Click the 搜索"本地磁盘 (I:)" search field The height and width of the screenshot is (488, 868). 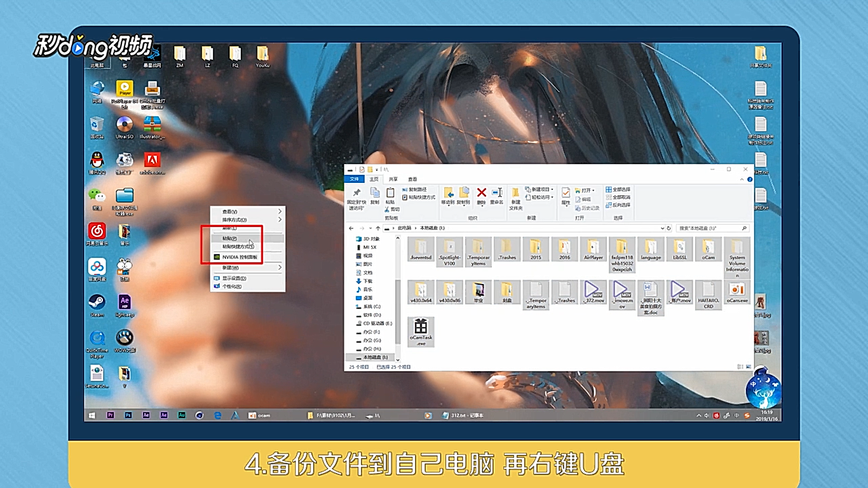click(x=712, y=227)
